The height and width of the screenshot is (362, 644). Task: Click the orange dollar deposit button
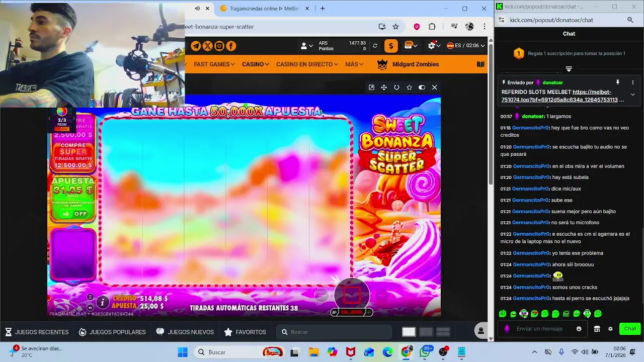tap(391, 46)
